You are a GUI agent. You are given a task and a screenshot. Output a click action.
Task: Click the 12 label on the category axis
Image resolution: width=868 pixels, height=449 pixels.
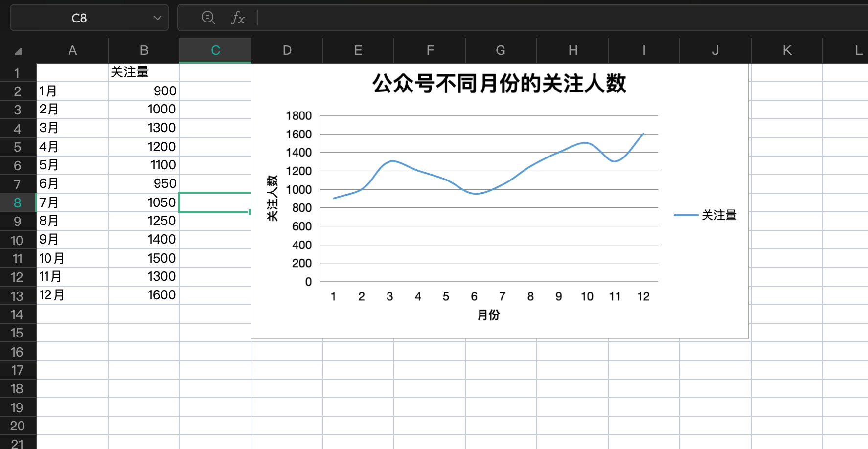tap(643, 296)
